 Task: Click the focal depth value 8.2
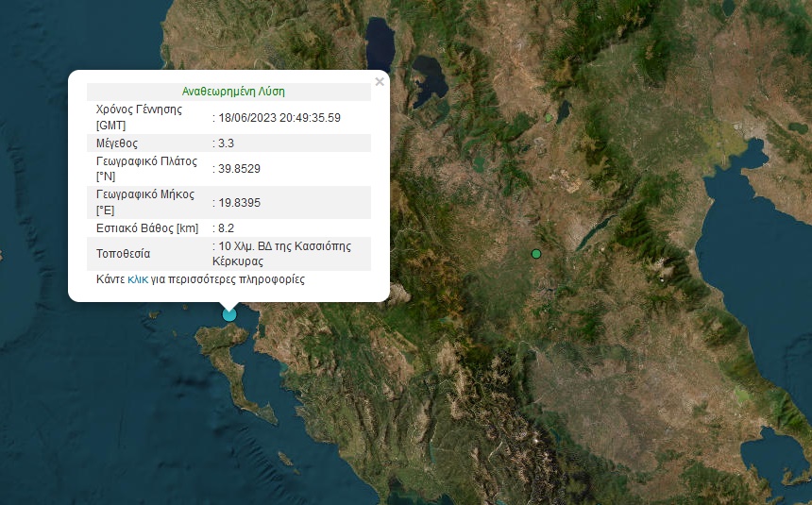pyautogui.click(x=226, y=228)
